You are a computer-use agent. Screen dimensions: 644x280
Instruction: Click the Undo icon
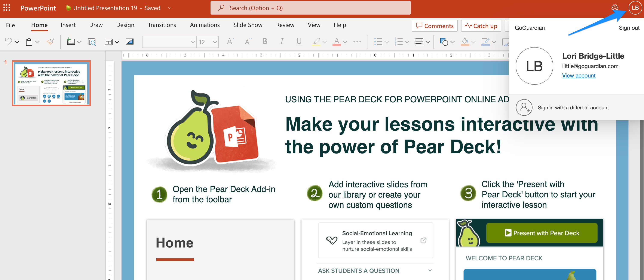point(9,42)
